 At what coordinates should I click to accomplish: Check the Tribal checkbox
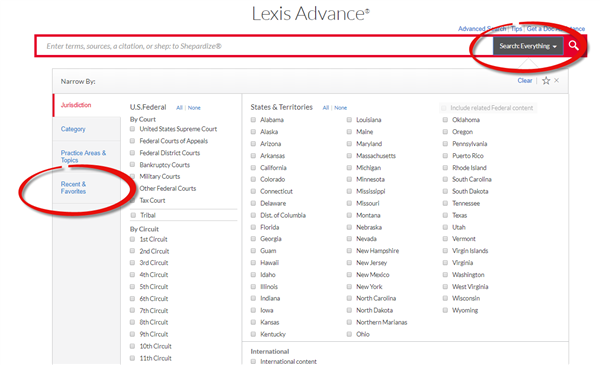[x=133, y=215]
